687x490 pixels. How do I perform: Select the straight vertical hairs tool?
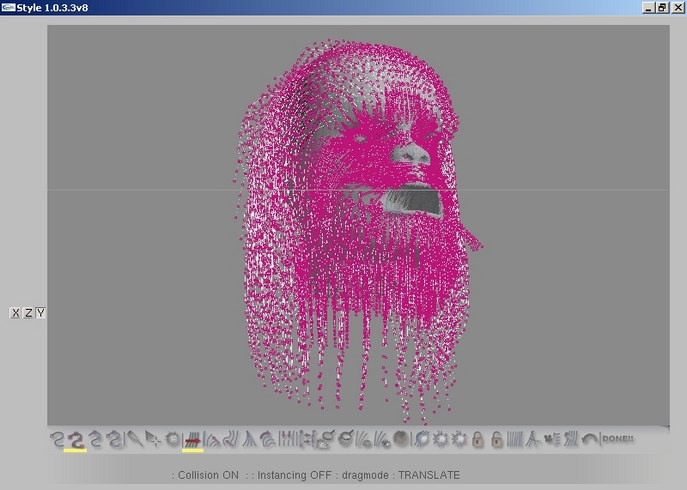pyautogui.click(x=515, y=439)
